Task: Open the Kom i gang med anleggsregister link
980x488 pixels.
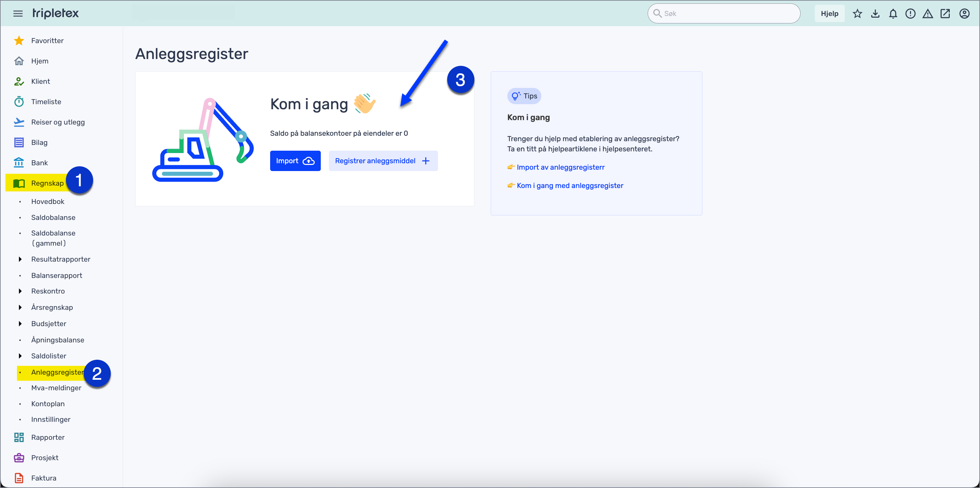Action: [x=570, y=186]
